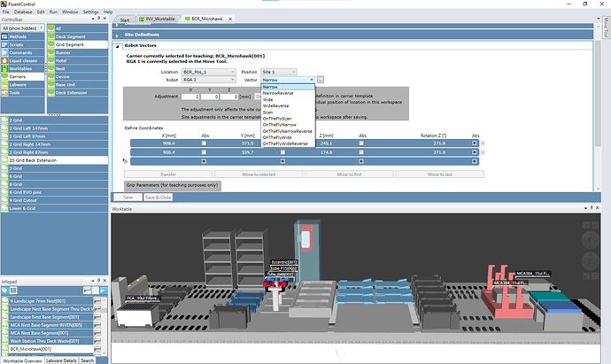Click the ellipsis button beside Vector
Screen dimensions: 611x364
click(x=321, y=80)
